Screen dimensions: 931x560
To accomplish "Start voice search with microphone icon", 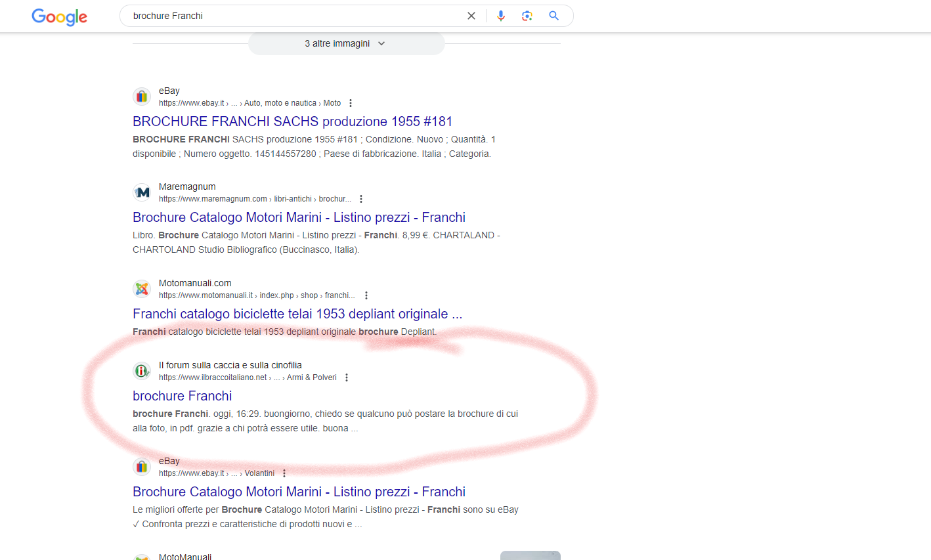I will pos(501,16).
